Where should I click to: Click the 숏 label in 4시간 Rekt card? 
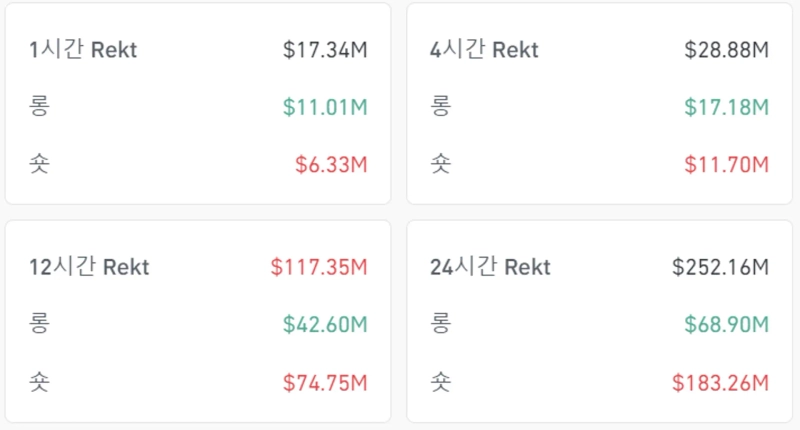click(440, 164)
